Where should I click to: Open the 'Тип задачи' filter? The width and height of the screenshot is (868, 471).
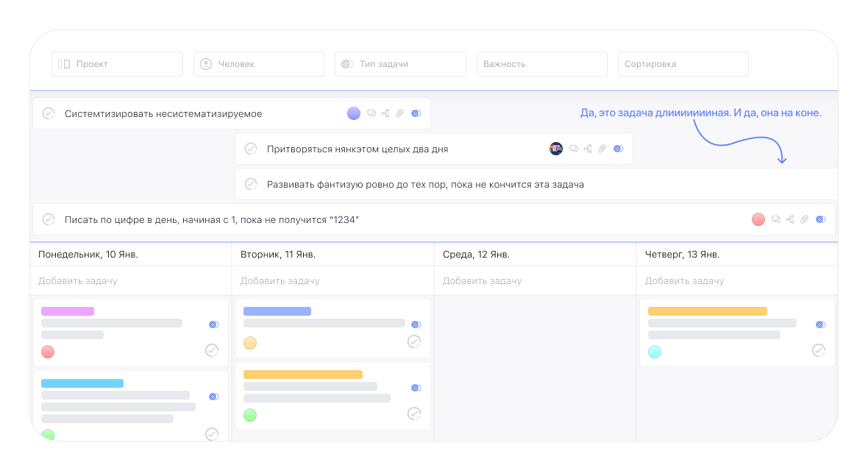point(400,64)
